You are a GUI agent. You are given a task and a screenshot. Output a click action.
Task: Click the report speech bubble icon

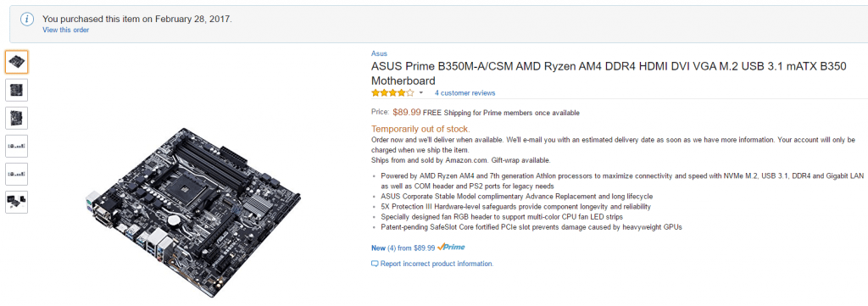(x=375, y=264)
